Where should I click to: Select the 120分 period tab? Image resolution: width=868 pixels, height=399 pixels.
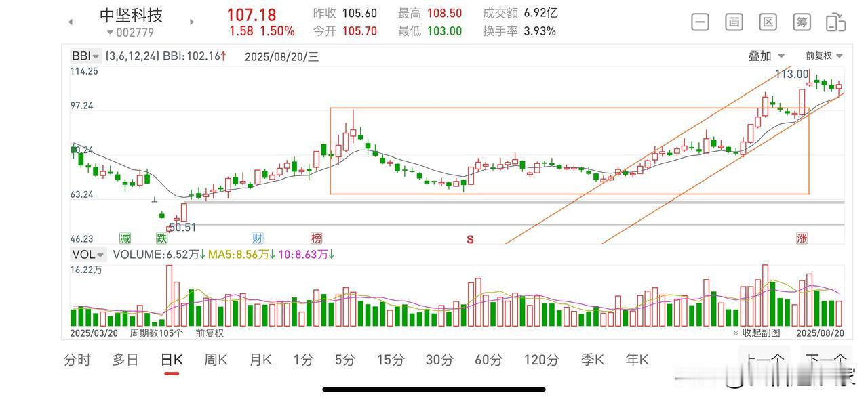(x=541, y=360)
